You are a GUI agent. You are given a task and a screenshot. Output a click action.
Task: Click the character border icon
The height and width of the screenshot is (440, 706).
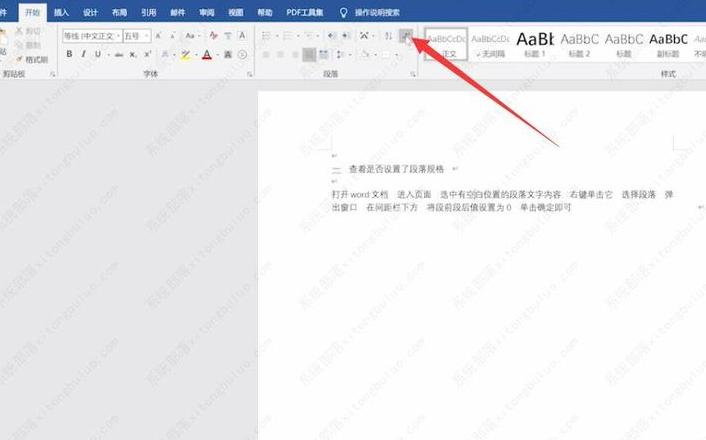242,36
